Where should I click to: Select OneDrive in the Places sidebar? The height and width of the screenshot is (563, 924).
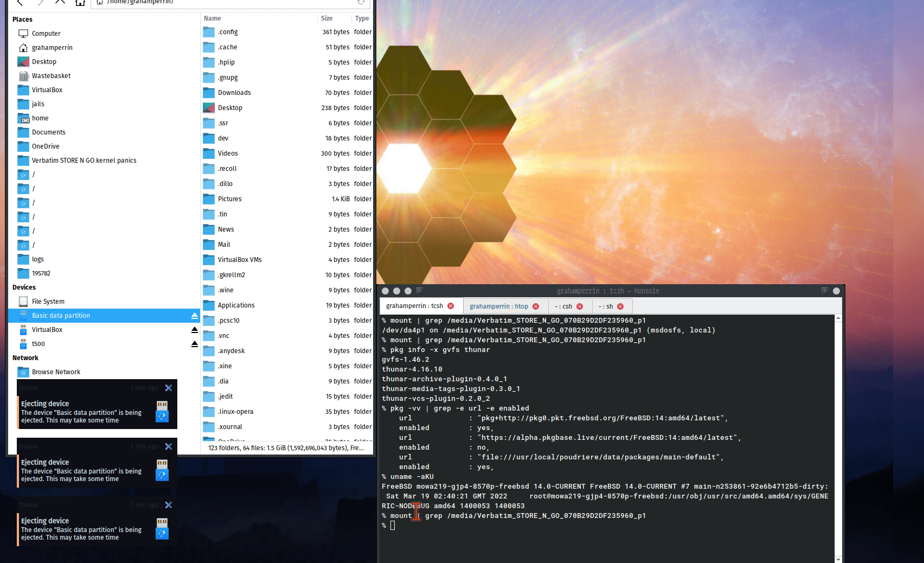[x=46, y=146]
